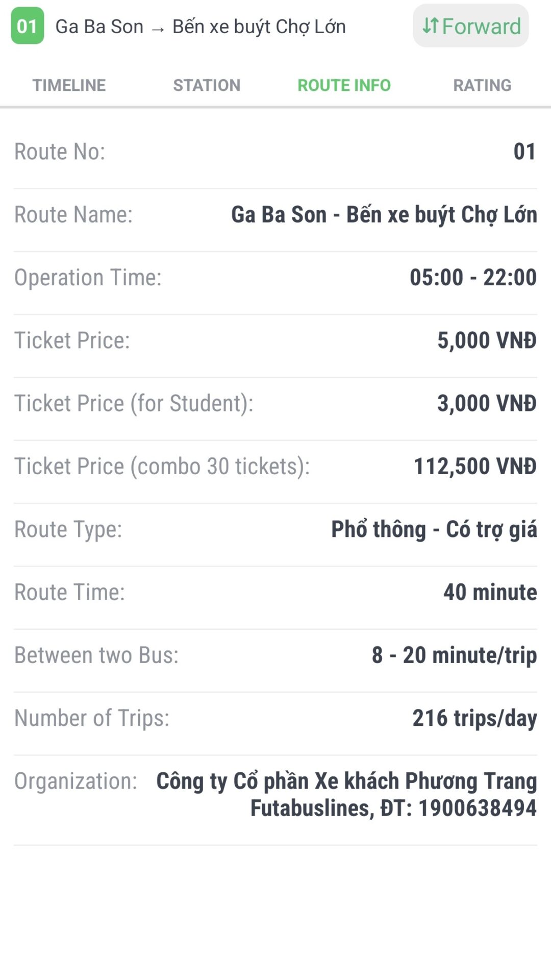
Task: Tap the Futabuslines phone number 1900638494
Action: coord(477,808)
